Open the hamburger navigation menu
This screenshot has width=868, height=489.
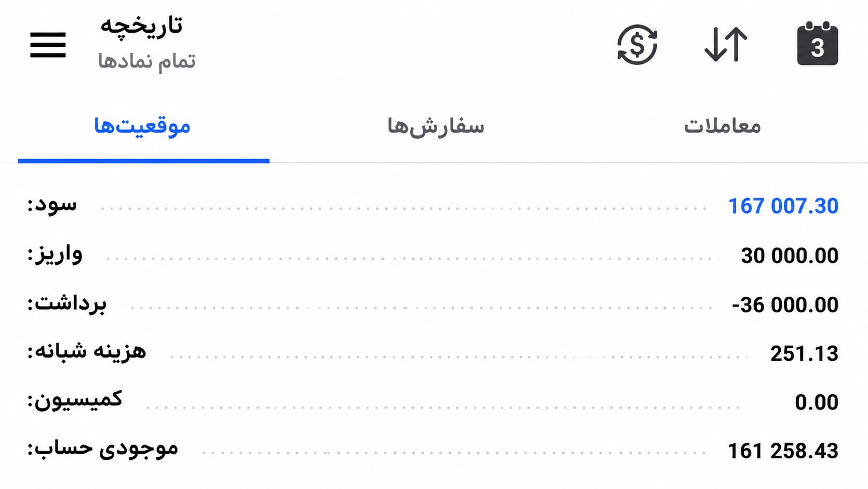pyautogui.click(x=48, y=45)
